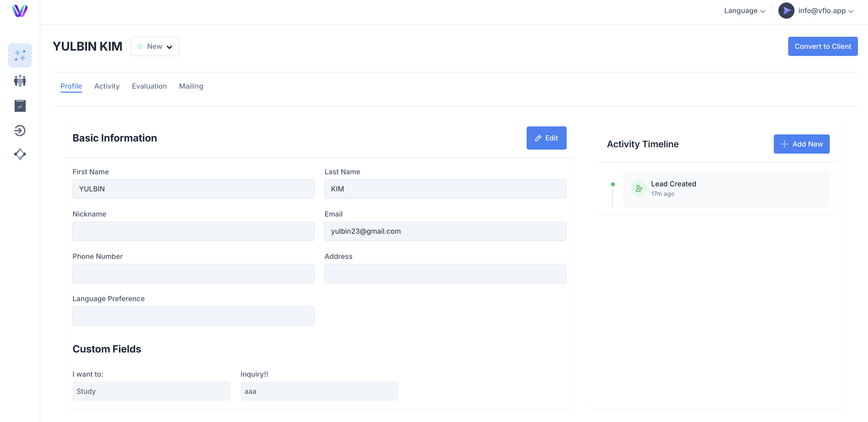Click the 'I want to:' field Study
The height and width of the screenshot is (422, 868).
[151, 391]
